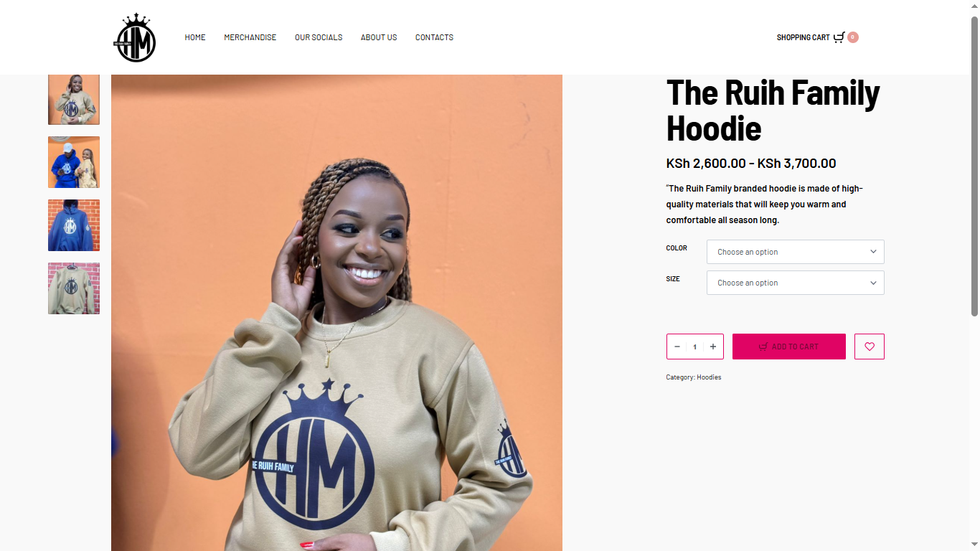Increase quantity with plus button
Viewport: 980px width, 551px height.
[713, 347]
